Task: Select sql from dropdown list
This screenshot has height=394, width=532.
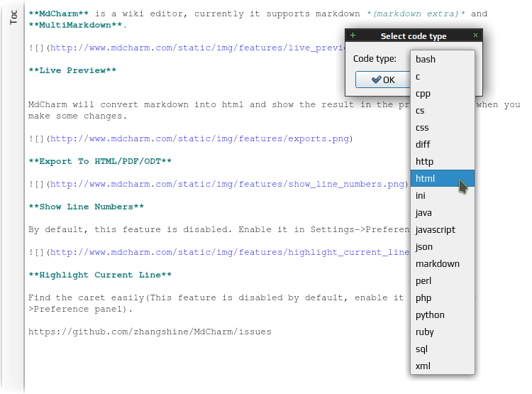Action: click(443, 349)
